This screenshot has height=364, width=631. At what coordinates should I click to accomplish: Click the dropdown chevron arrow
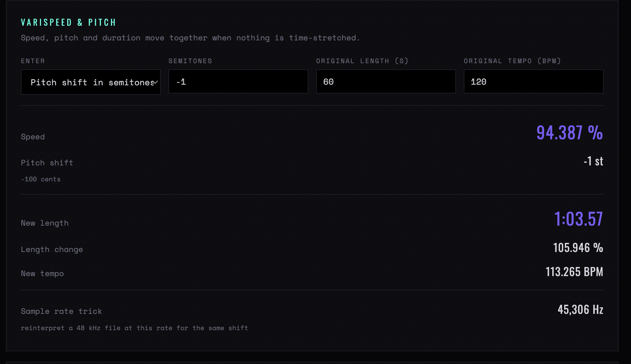coord(155,82)
